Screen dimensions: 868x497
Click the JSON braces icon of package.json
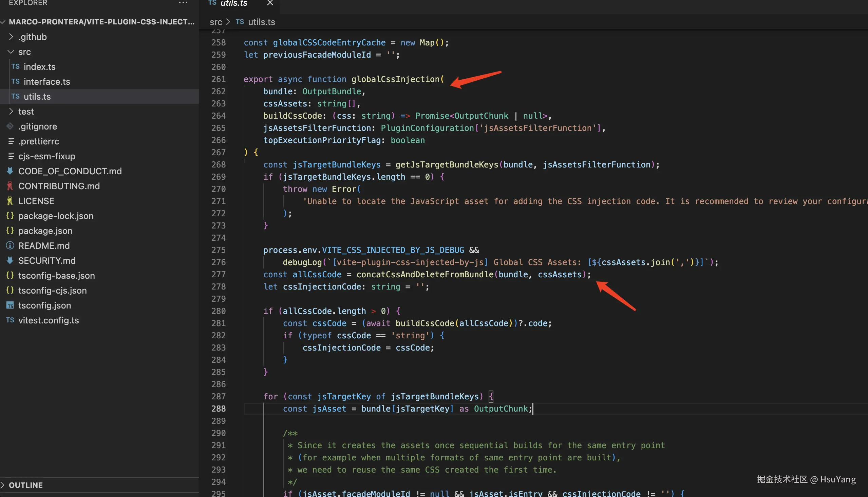point(10,231)
